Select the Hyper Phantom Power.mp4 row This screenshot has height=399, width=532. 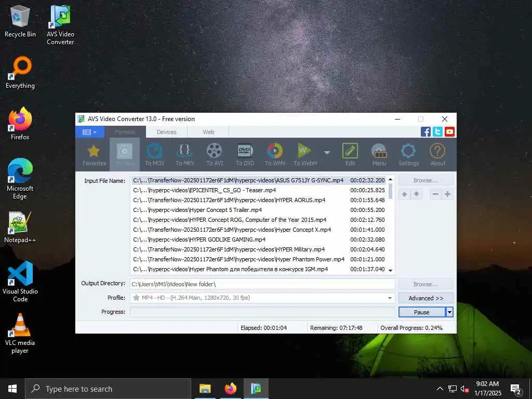coord(259,259)
